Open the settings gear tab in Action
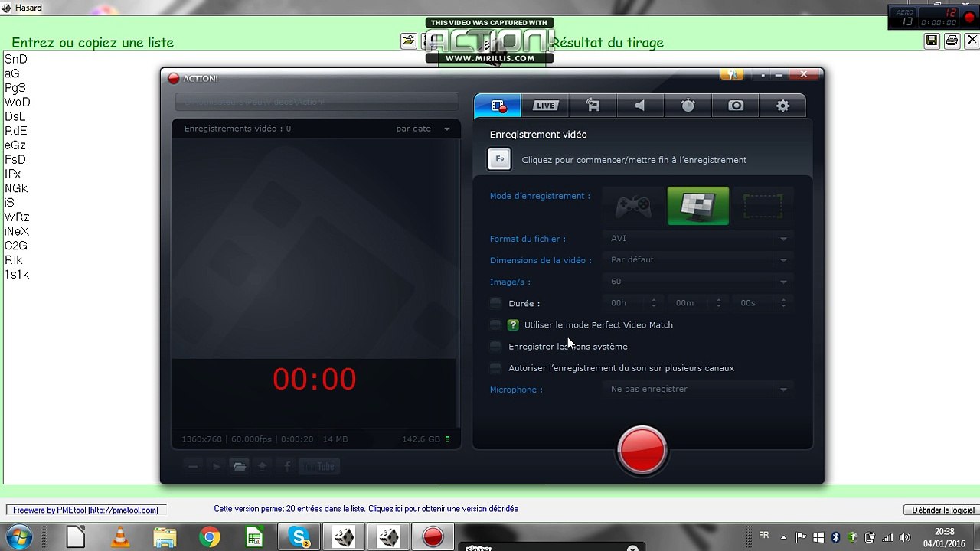 [782, 106]
